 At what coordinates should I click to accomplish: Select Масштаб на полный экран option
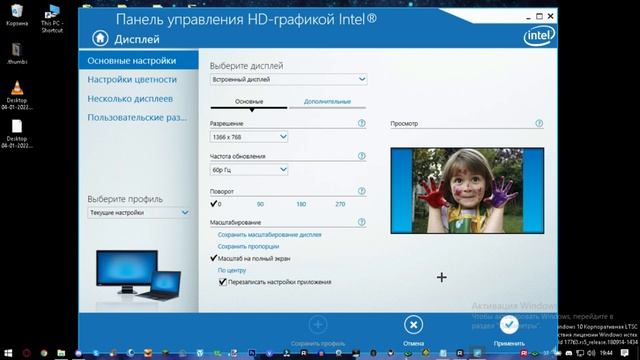pyautogui.click(x=250, y=258)
